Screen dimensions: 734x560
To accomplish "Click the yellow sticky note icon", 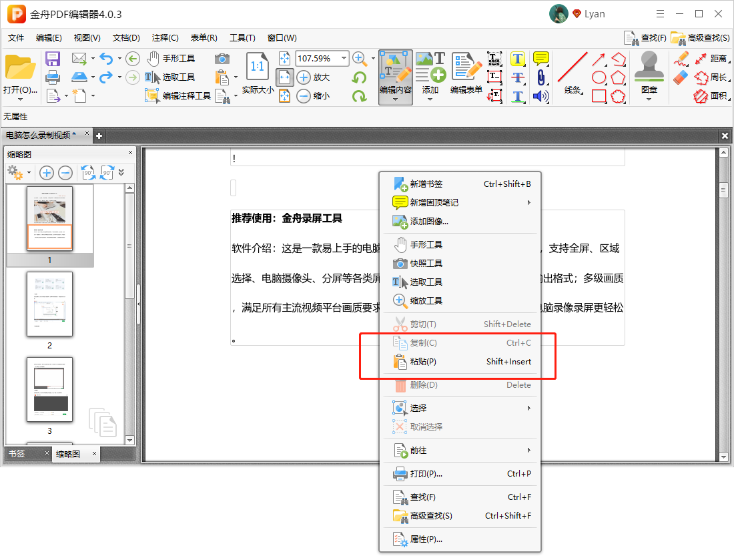I will pos(540,59).
